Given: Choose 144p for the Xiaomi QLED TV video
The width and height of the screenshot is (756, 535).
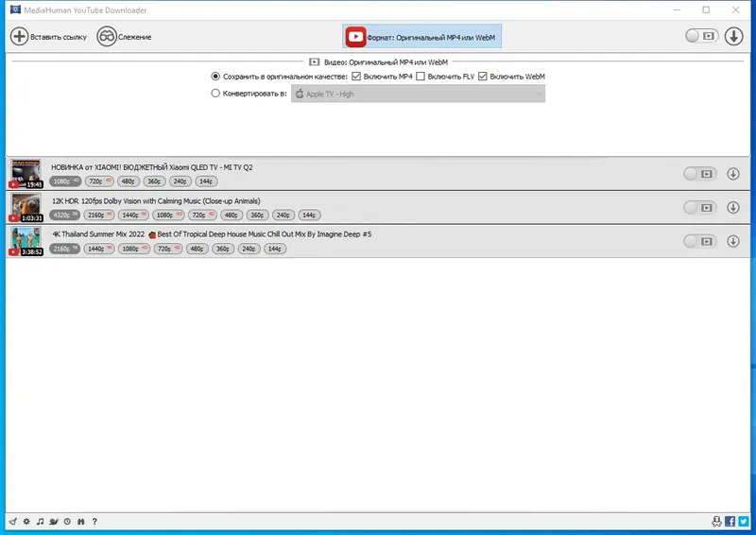Looking at the screenshot, I should tap(206, 181).
